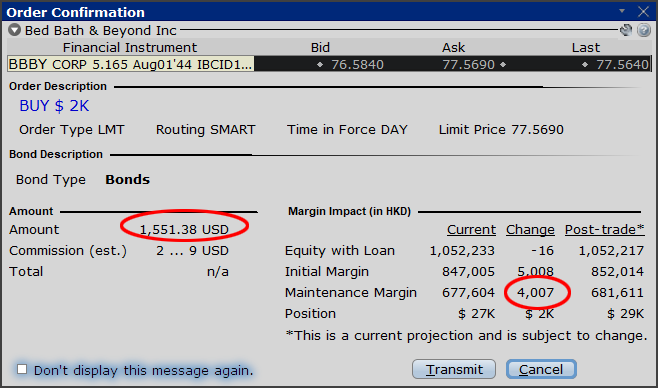Cancel the order confirmation
Image resolution: width=658 pixels, height=388 pixels.
coord(541,369)
